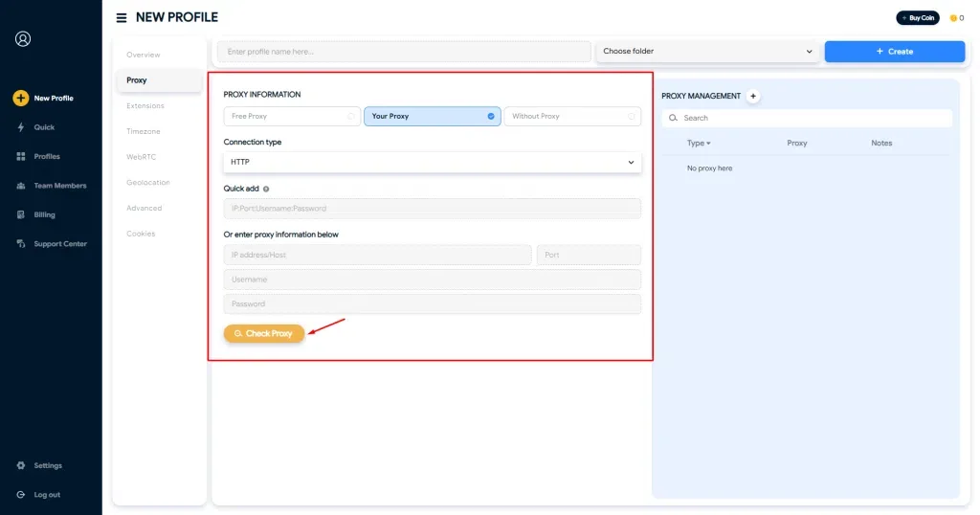The image size is (980, 515).
Task: Focus the Port field
Action: [x=589, y=255]
